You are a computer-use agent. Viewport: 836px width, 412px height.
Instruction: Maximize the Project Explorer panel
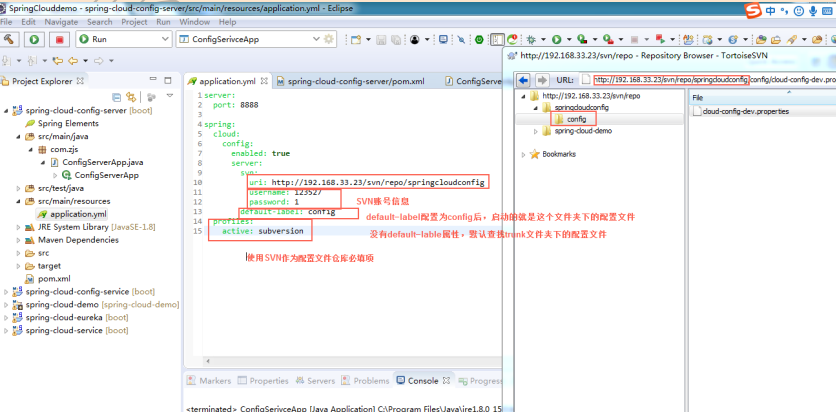point(168,80)
